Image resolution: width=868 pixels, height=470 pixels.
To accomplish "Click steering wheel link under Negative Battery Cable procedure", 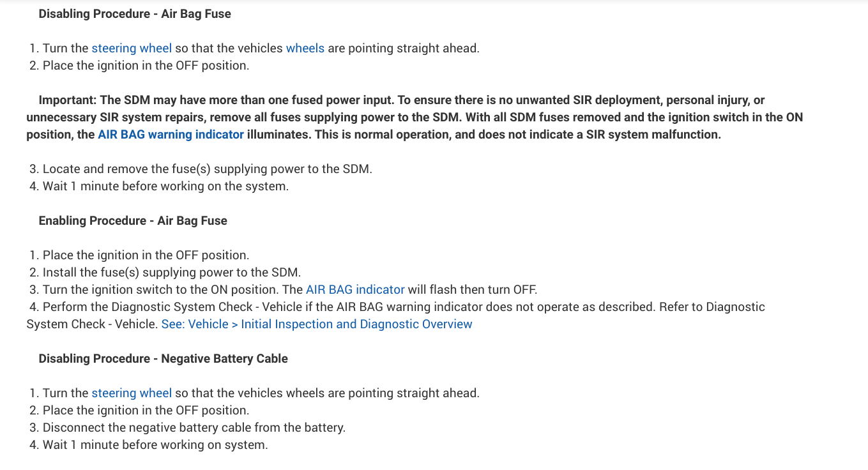I will point(132,393).
